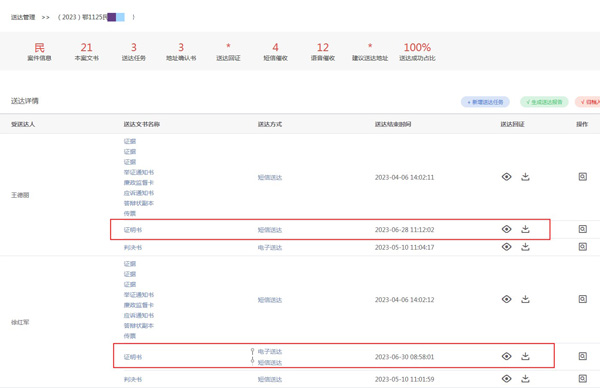Go back via 送达管理 breadcrumb

coord(23,17)
